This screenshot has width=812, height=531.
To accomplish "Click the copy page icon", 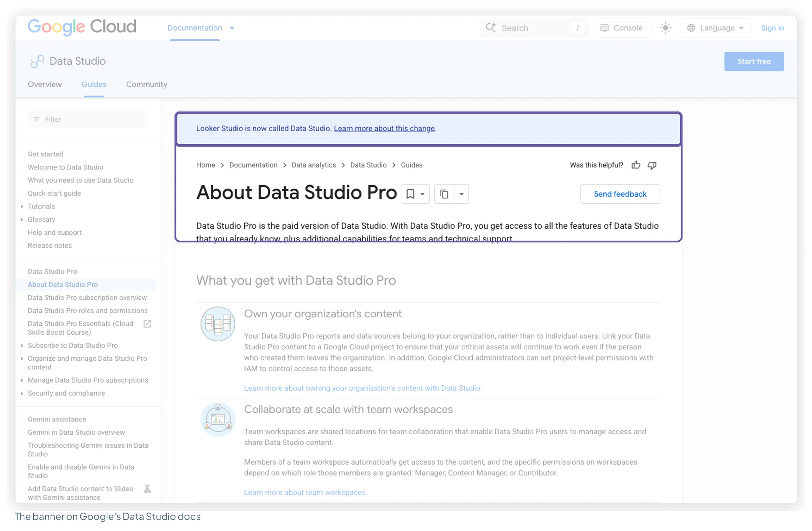I will point(444,194).
